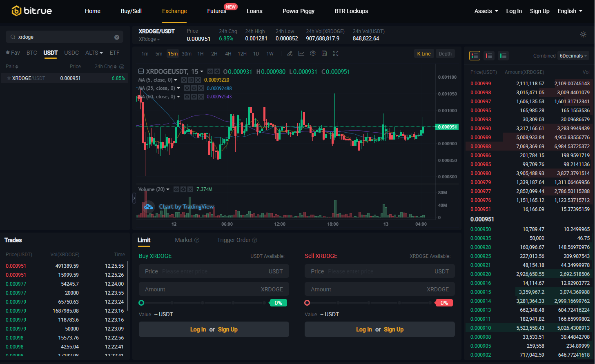Open MA 25 indicator settings
595x364 pixels.
(x=194, y=88)
